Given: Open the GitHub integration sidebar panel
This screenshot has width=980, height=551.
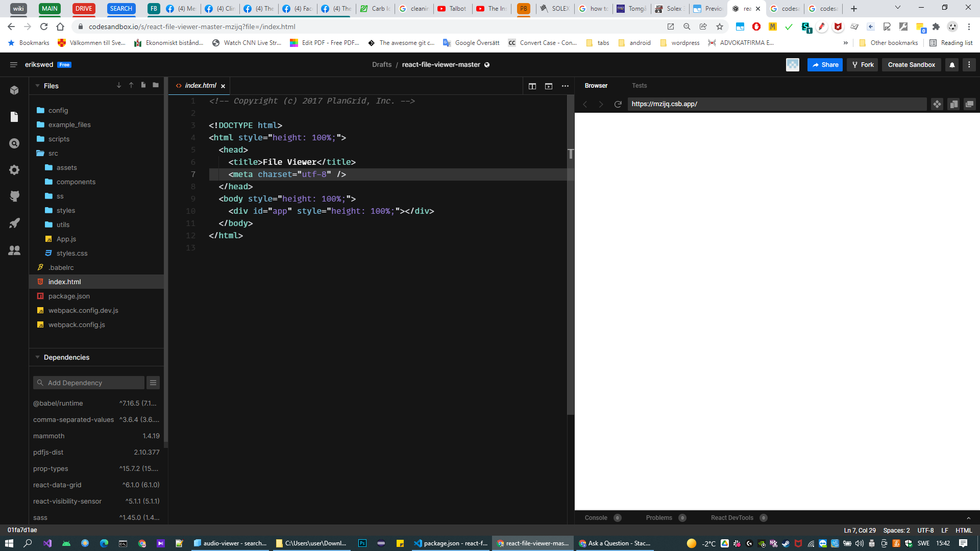Looking at the screenshot, I should pos(14,196).
